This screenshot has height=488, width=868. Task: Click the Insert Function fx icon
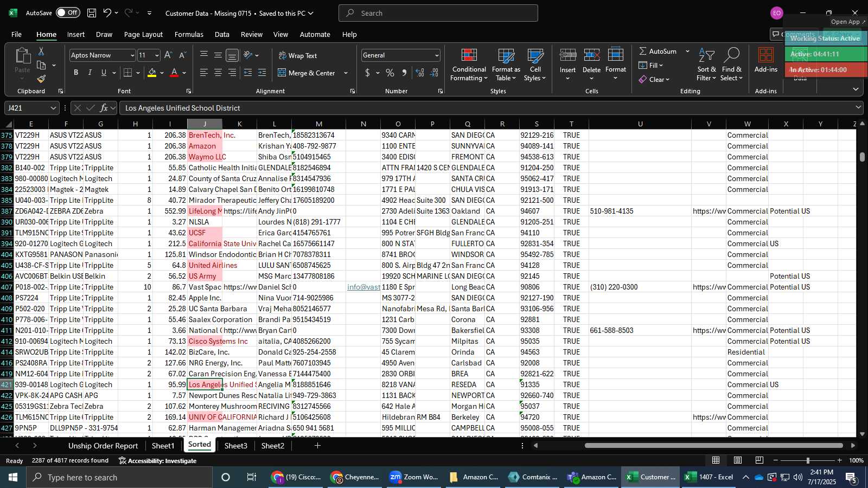coord(104,108)
